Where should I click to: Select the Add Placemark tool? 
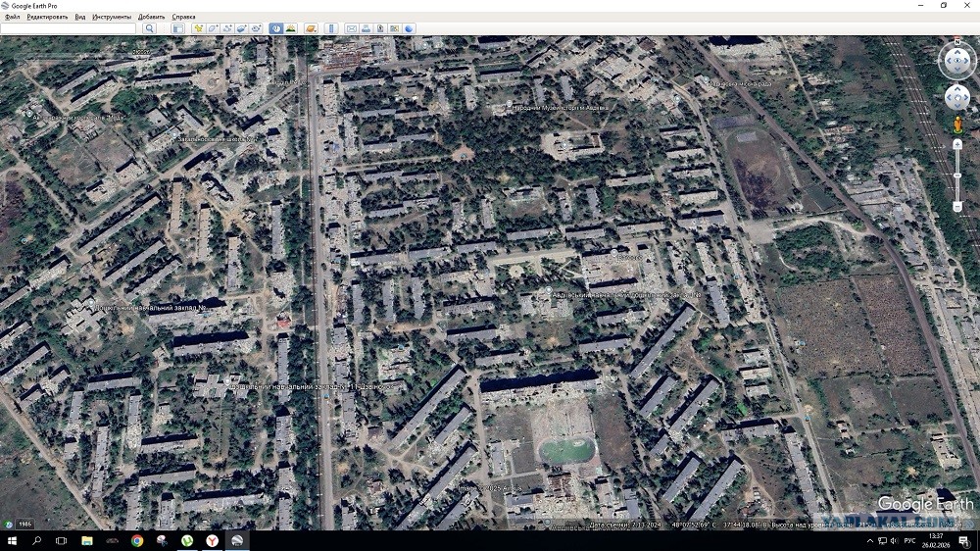point(198,29)
